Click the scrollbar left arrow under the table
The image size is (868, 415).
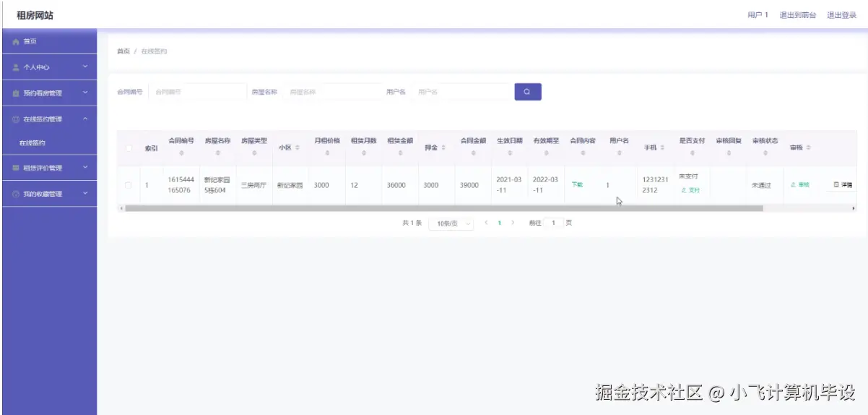pos(121,208)
